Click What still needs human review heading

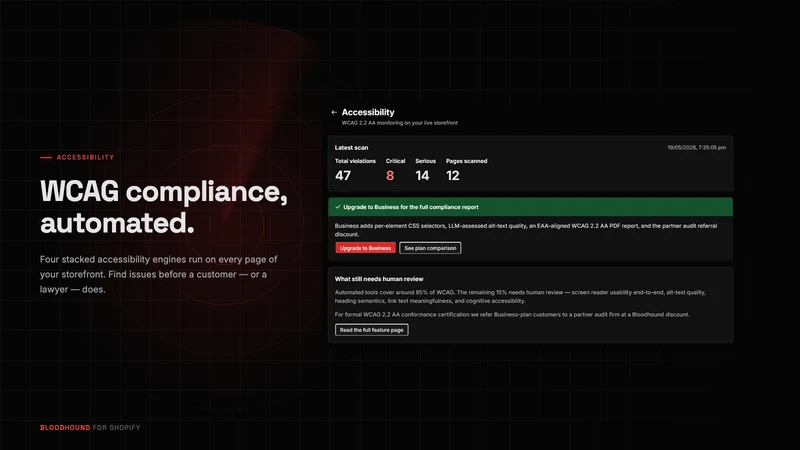379,279
